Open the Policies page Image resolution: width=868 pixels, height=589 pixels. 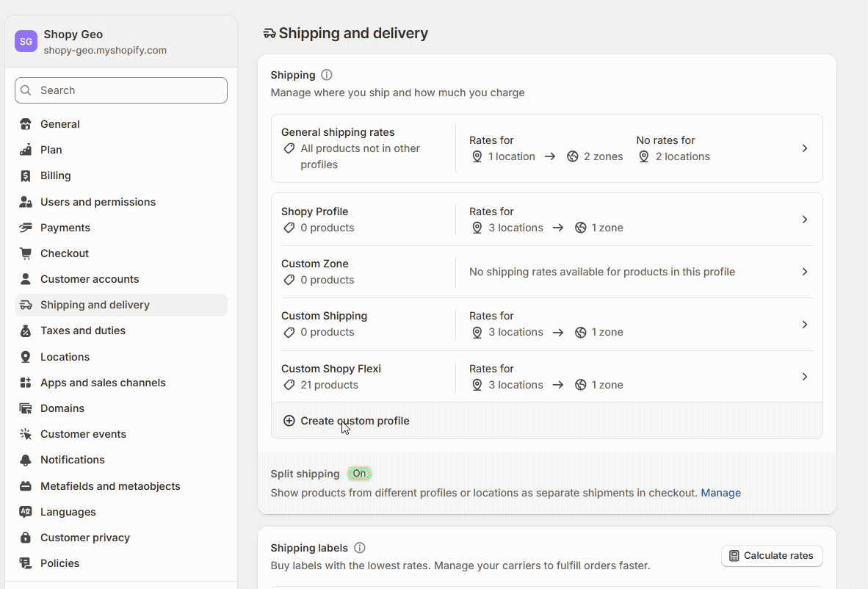pyautogui.click(x=121, y=563)
